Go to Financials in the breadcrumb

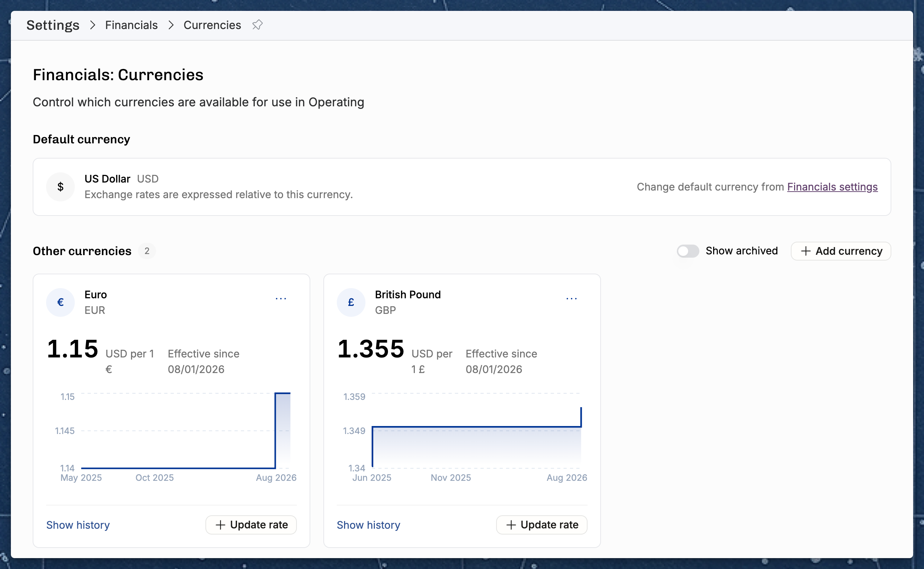coord(131,25)
